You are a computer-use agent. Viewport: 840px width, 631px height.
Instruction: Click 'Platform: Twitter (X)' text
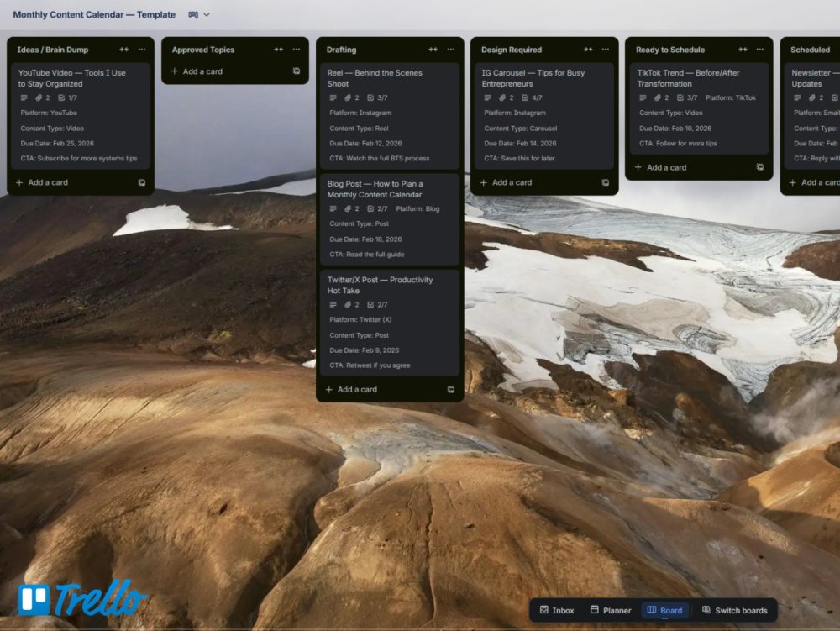click(360, 319)
